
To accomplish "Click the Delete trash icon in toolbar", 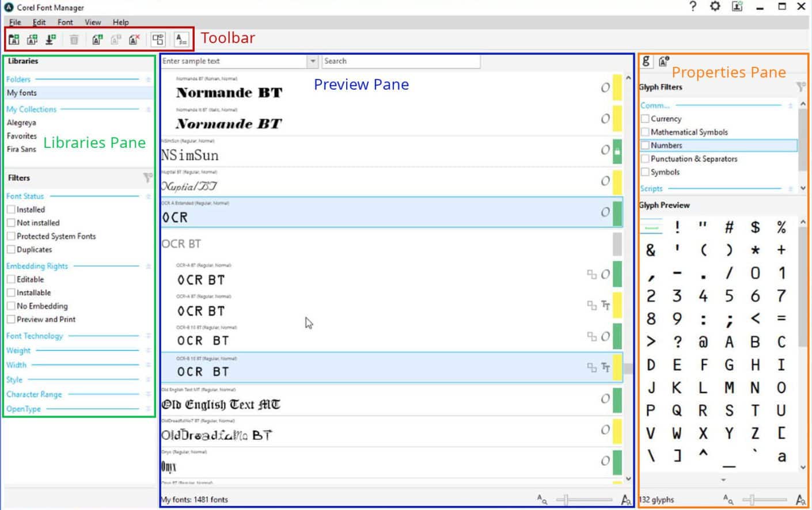I will pos(74,39).
